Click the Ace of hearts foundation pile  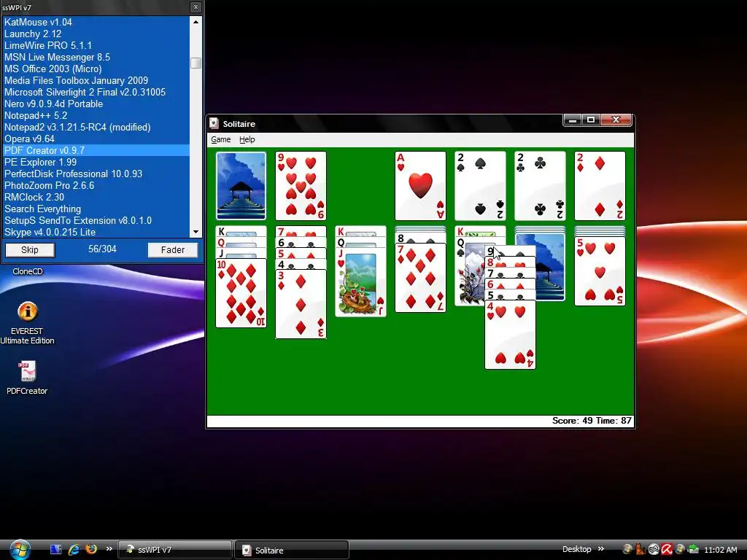point(420,186)
